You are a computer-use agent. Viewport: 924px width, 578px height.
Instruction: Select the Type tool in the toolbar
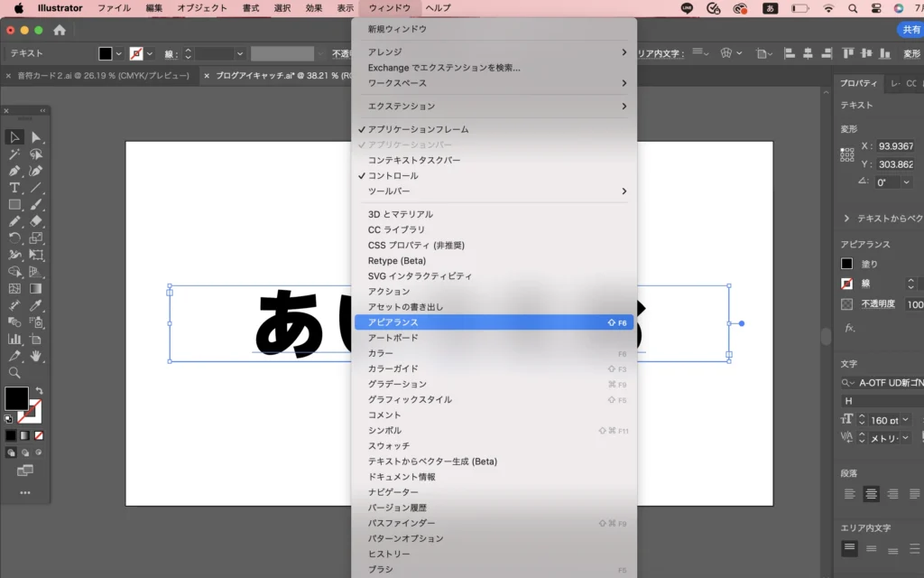14,188
